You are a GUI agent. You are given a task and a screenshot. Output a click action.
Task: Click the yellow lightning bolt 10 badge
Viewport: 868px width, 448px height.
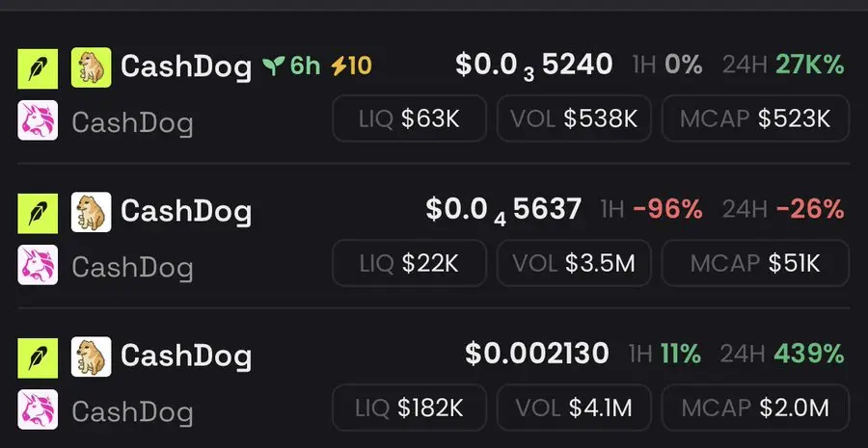(351, 66)
